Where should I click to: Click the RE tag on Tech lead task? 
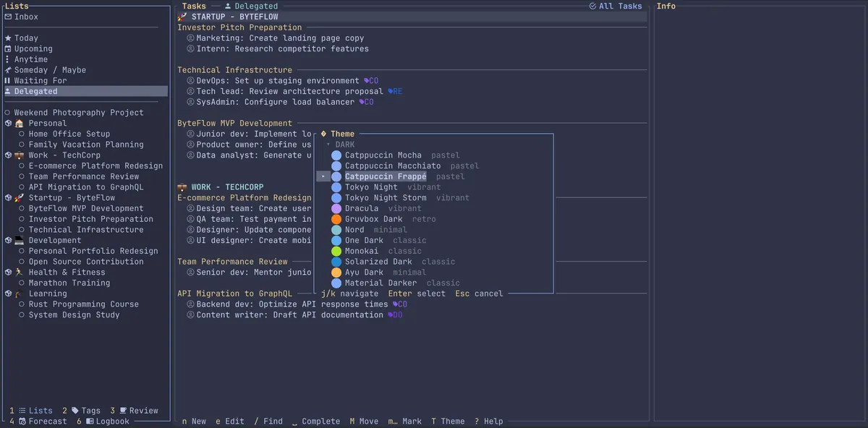pos(395,92)
